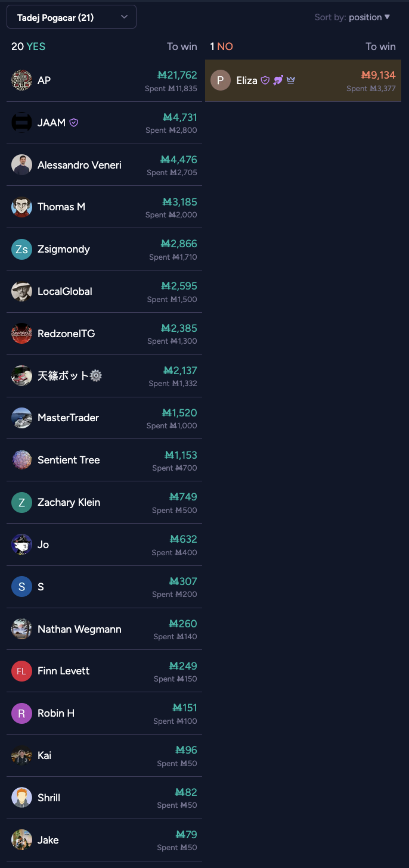Open Zachary Klein's profile name

pos(69,502)
